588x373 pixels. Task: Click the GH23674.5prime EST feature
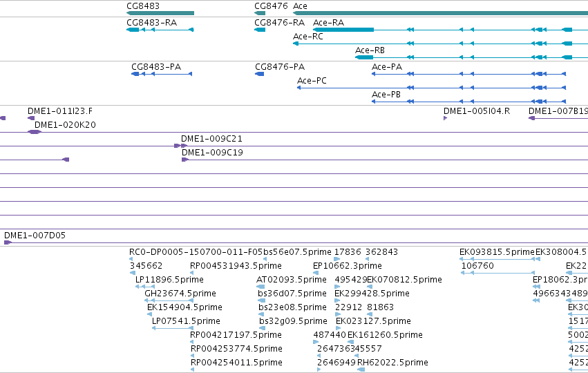[x=169, y=300]
